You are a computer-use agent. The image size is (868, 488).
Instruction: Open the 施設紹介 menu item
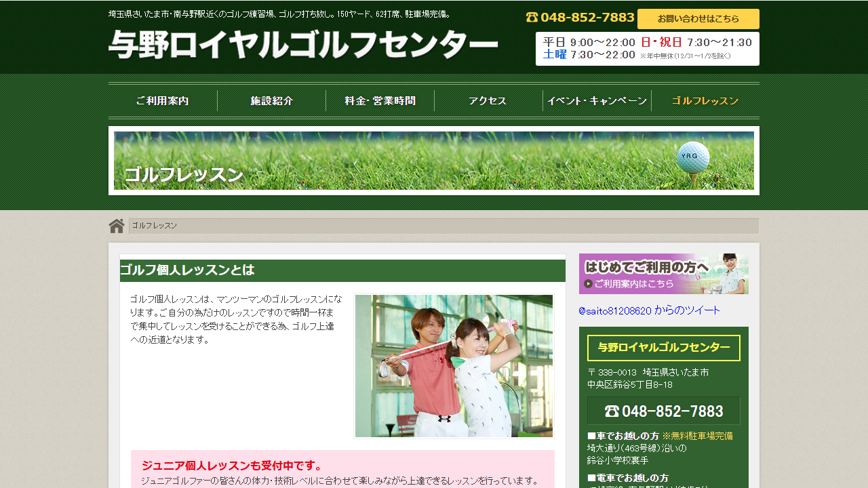pyautogui.click(x=271, y=101)
